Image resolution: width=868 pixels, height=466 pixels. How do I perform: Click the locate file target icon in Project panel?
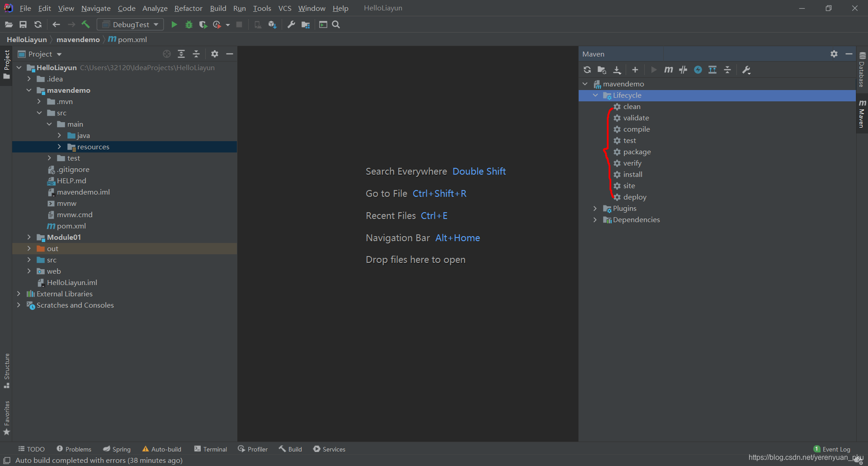[x=167, y=54]
